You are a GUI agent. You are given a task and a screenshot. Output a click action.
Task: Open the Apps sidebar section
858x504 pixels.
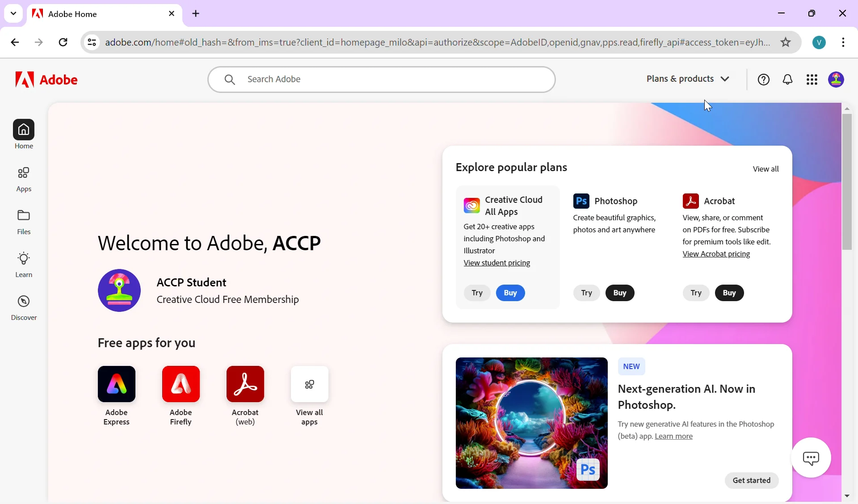[24, 179]
